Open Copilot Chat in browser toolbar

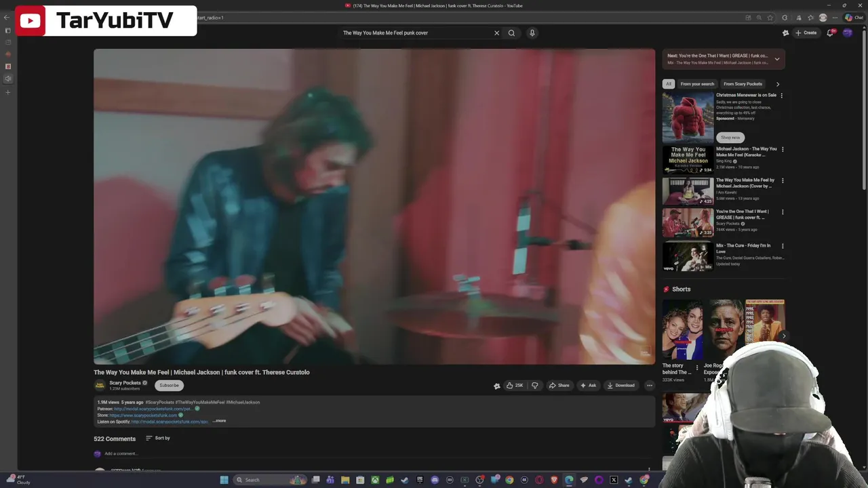pos(854,18)
